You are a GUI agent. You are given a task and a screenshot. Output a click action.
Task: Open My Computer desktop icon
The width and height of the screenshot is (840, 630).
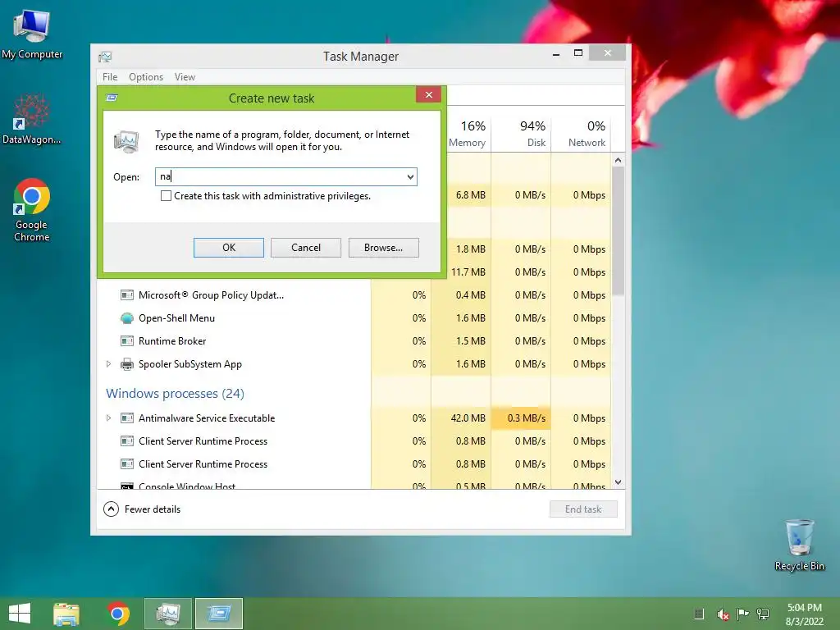[32, 34]
